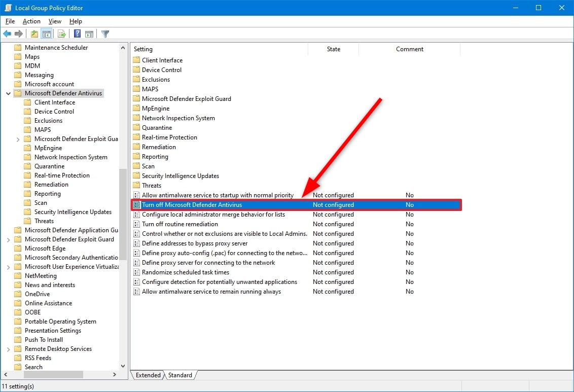Click the Back arrow toolbar icon
The image size is (574, 392).
pyautogui.click(x=7, y=34)
